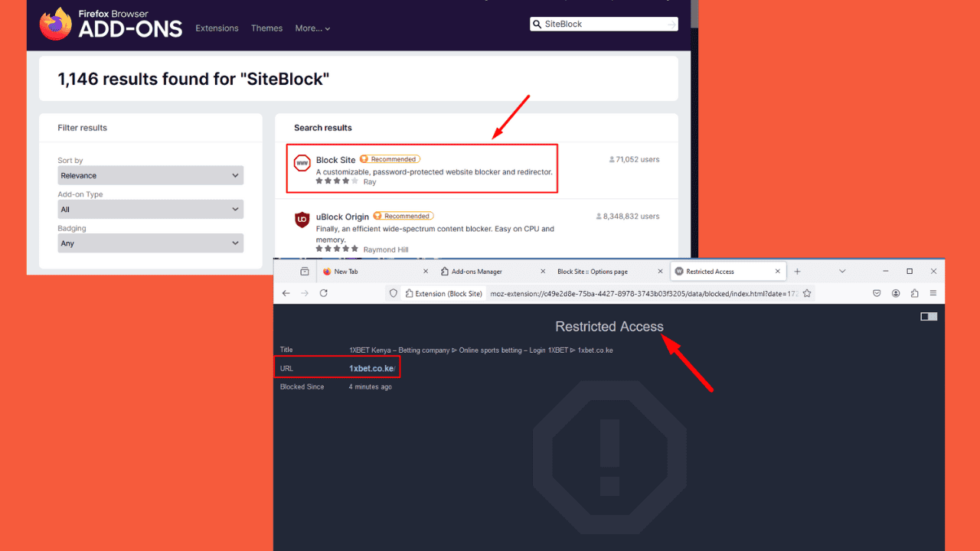Select the Block Site stop-sign extension icon

302,163
